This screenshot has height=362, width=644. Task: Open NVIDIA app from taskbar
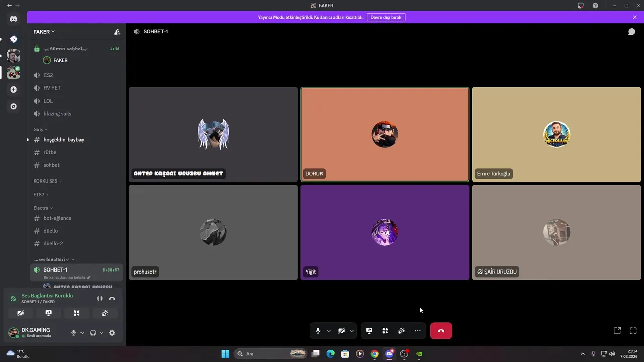419,354
